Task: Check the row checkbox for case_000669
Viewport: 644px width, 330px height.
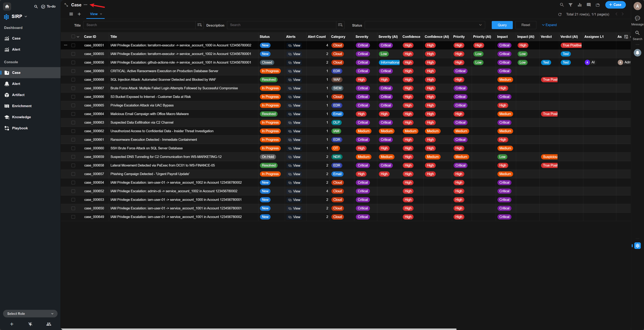Action: pyautogui.click(x=73, y=71)
